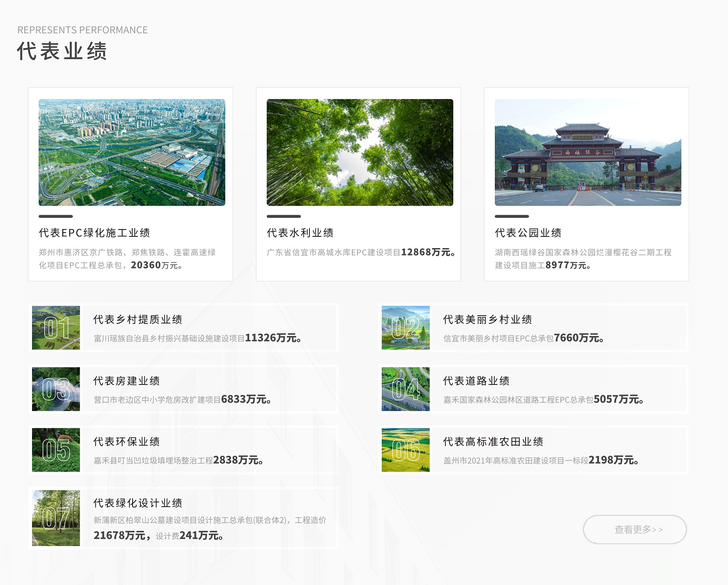Viewport: 728px width, 585px height.
Task: Select the 代表美丽乡村业绩 heading
Action: (x=487, y=320)
